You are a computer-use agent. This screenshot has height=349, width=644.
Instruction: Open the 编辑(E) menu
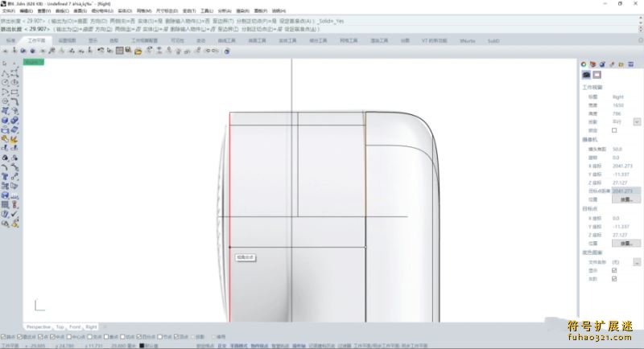pyautogui.click(x=27, y=11)
